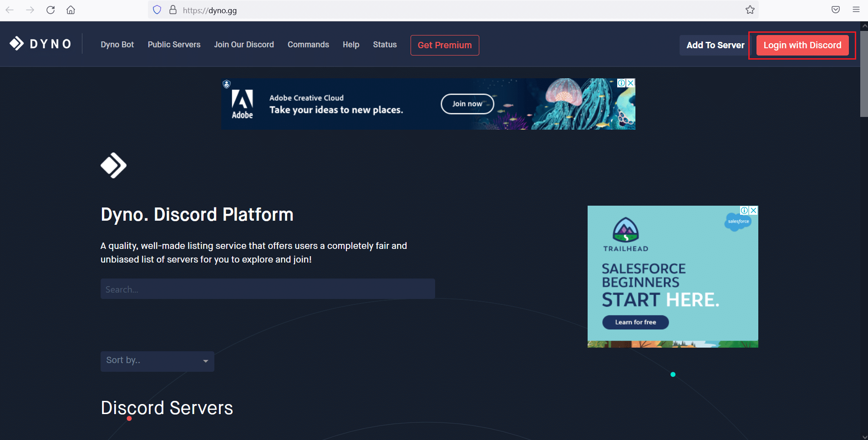Click the Dyno logo in the navigation bar
Viewport: 868px width, 440px height.
point(40,43)
